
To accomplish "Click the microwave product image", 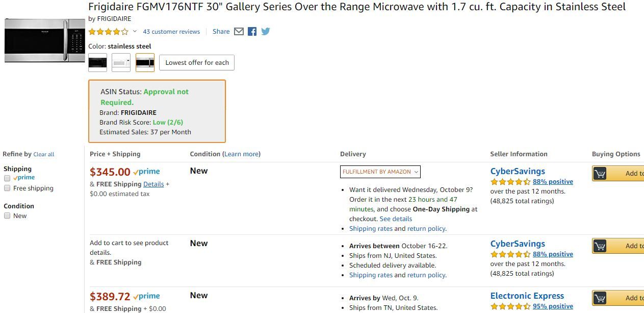I will (43, 41).
